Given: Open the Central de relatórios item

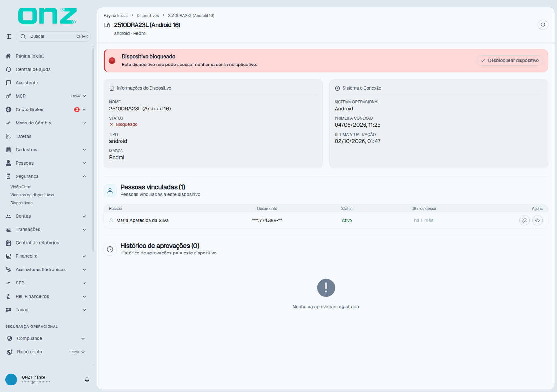Looking at the screenshot, I should (x=46, y=243).
